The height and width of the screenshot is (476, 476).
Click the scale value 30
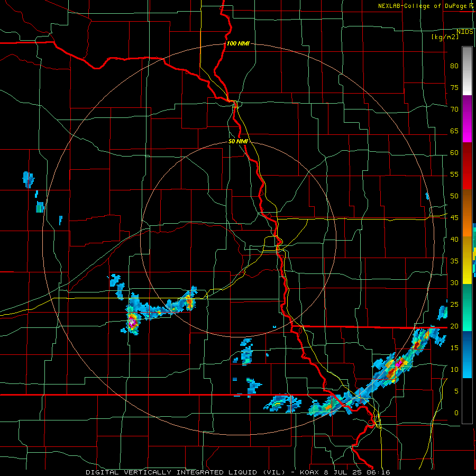pyautogui.click(x=454, y=282)
